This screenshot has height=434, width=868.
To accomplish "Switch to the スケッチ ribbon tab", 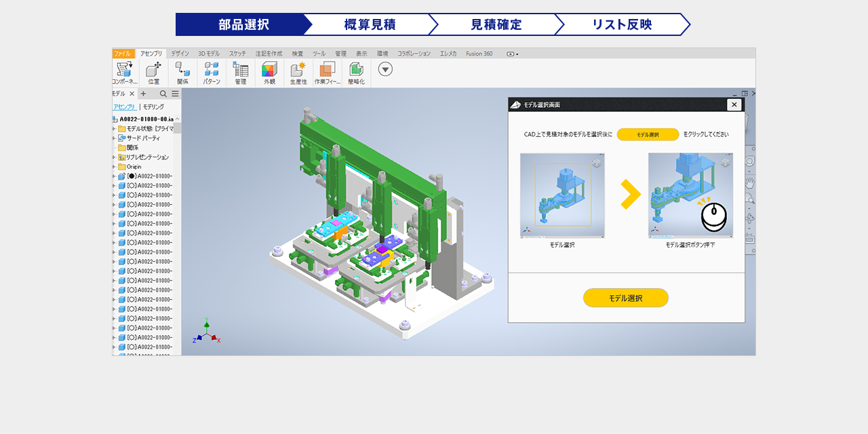I will (237, 54).
